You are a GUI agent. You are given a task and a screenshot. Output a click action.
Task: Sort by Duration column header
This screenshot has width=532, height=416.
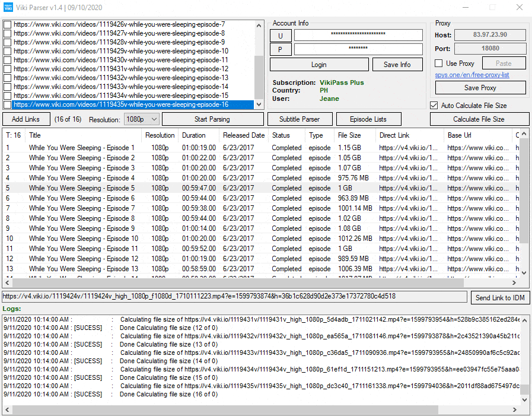tap(199, 135)
